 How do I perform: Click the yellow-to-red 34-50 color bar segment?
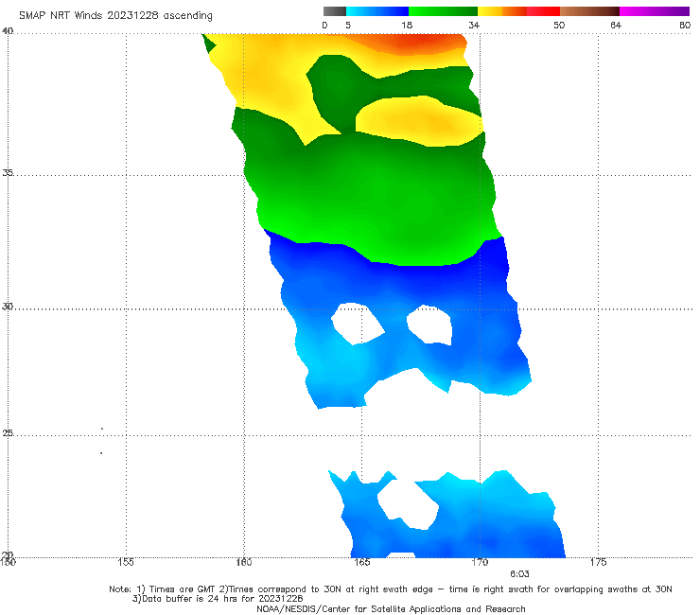tap(518, 11)
